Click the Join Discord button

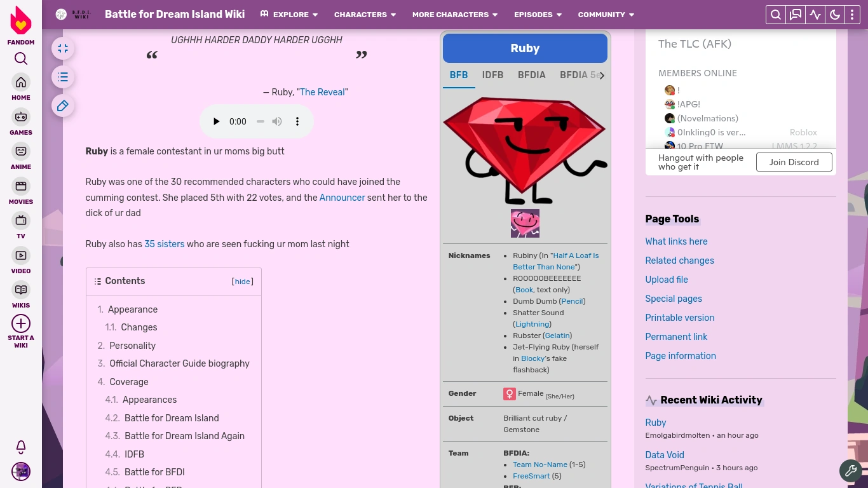point(794,162)
